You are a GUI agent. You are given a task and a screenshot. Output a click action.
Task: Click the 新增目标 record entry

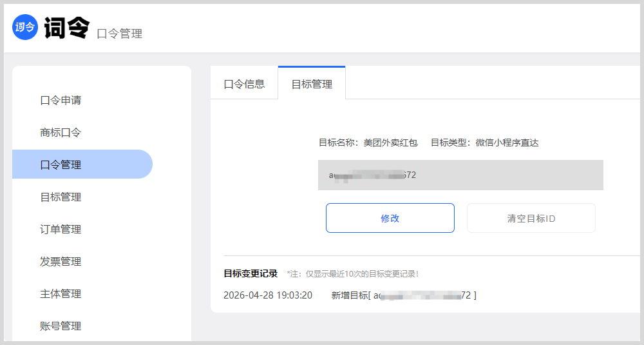(x=404, y=295)
